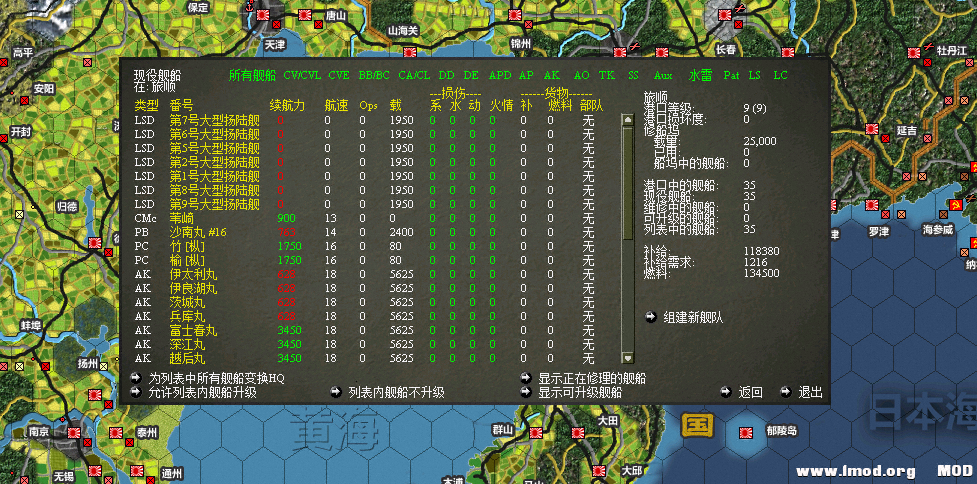Click 组建新舰队 to form fleet
Viewport: 977px width, 484px height.
[693, 317]
